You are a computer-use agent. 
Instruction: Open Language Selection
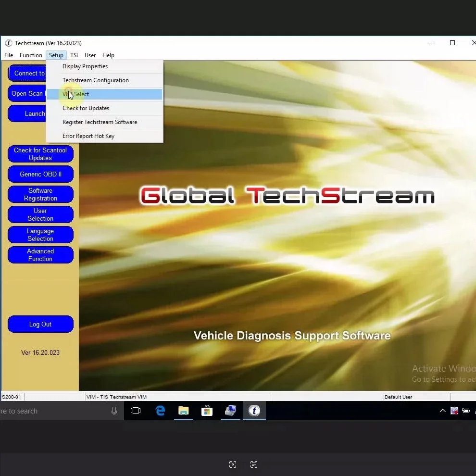40,235
